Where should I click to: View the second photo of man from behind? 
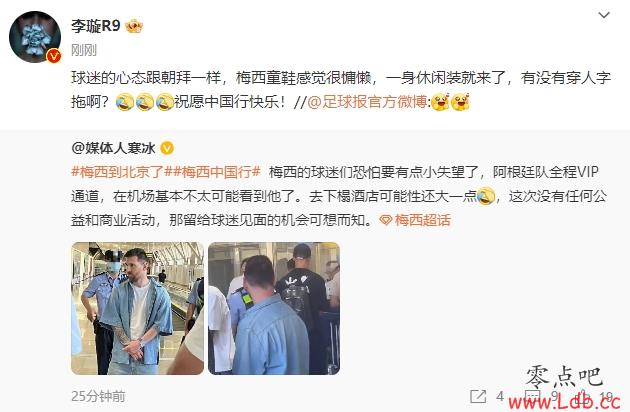point(274,308)
